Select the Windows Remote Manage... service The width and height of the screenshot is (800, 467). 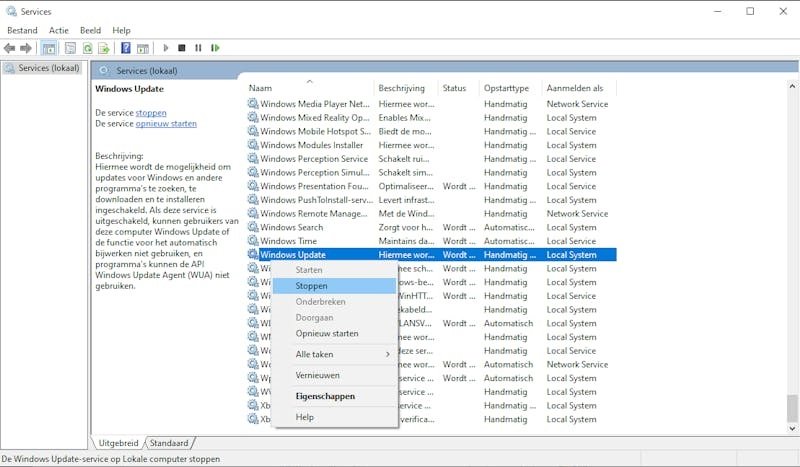(314, 213)
